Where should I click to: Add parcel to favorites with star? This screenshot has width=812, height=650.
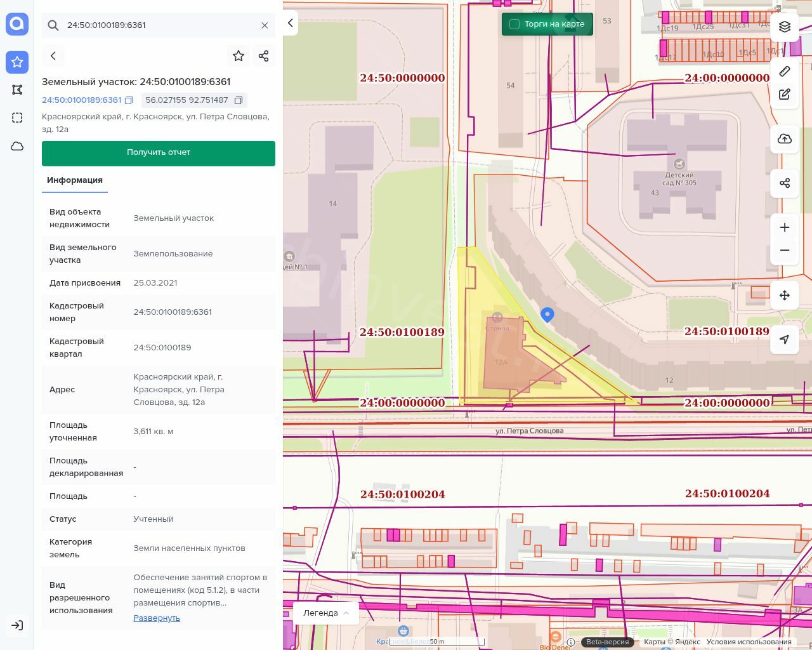[239, 56]
